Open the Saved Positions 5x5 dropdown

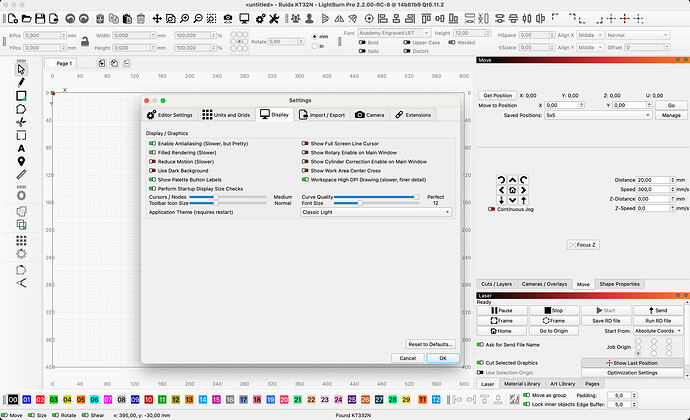pyautogui.click(x=598, y=115)
